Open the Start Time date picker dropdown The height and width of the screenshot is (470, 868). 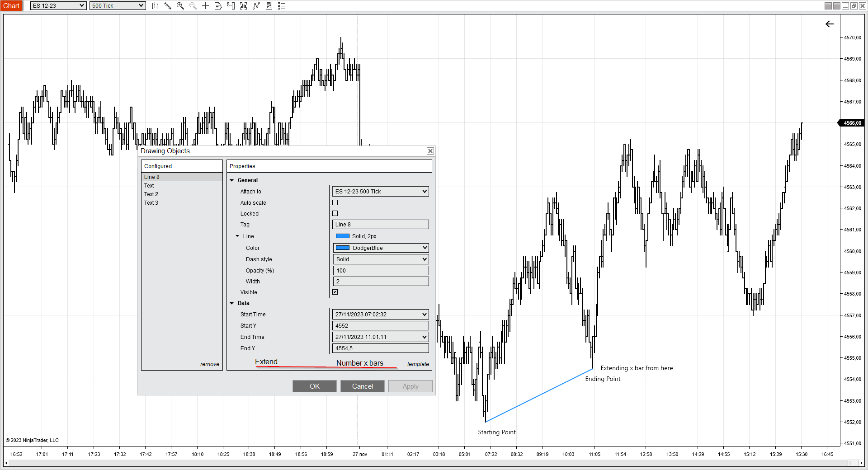pyautogui.click(x=381, y=315)
